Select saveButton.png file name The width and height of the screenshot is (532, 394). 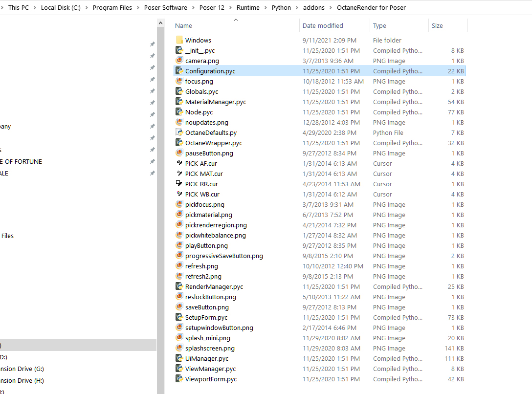coord(207,307)
